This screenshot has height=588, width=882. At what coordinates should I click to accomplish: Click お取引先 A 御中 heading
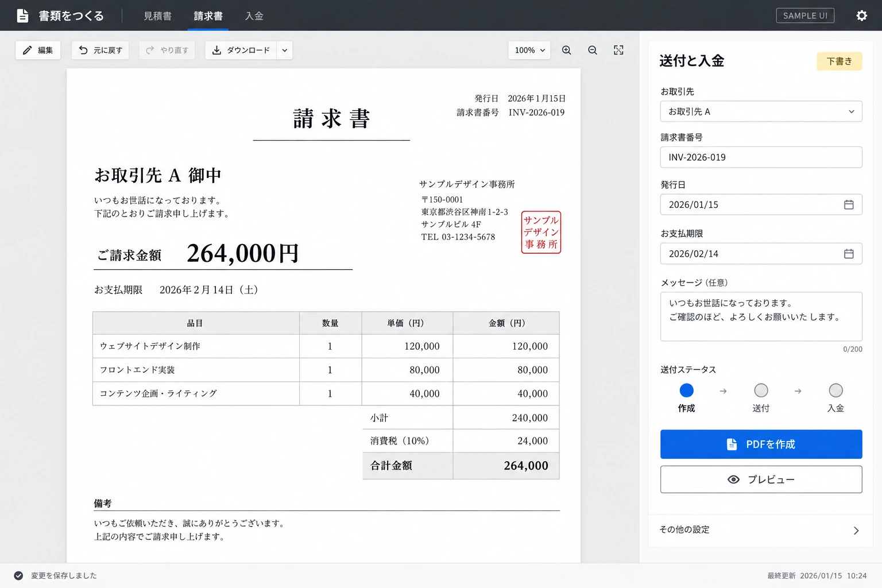[x=158, y=175]
